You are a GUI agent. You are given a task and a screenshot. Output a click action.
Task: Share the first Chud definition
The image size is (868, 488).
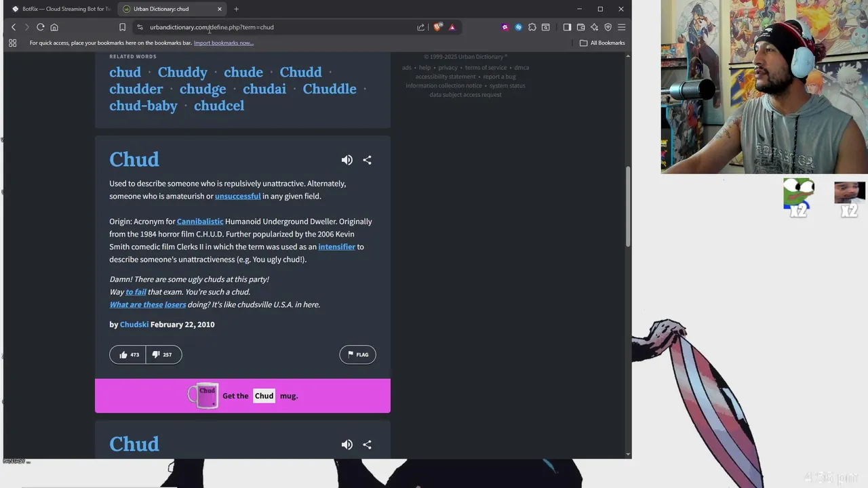pos(367,160)
